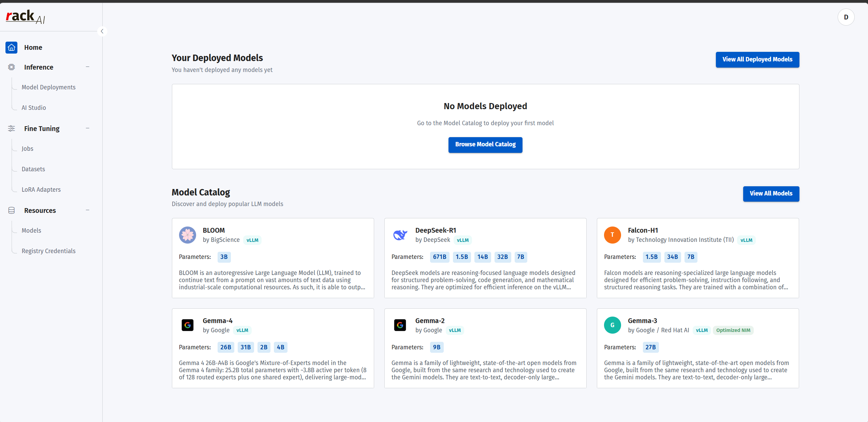
Task: Click the Inference chip icon
Action: [x=12, y=67]
